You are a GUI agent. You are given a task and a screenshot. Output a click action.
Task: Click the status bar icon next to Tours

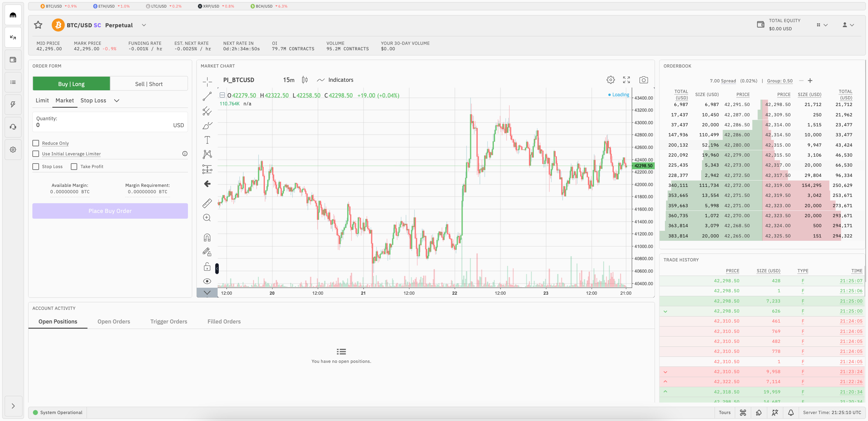coord(759,413)
